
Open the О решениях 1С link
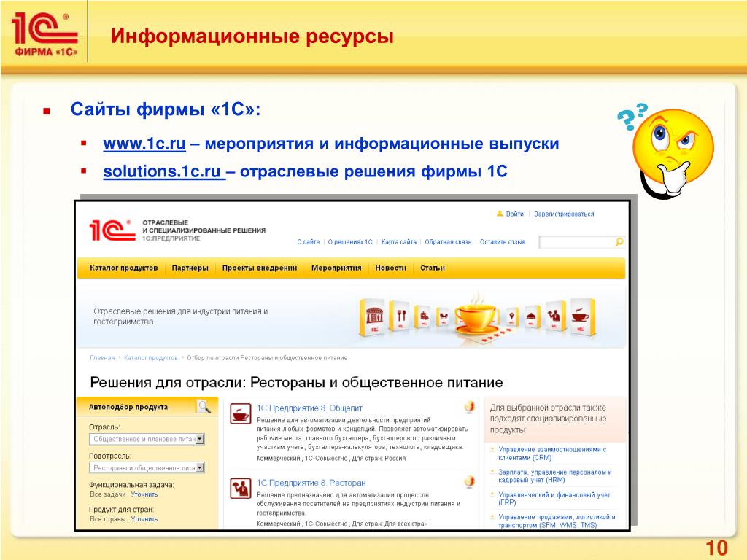(350, 242)
